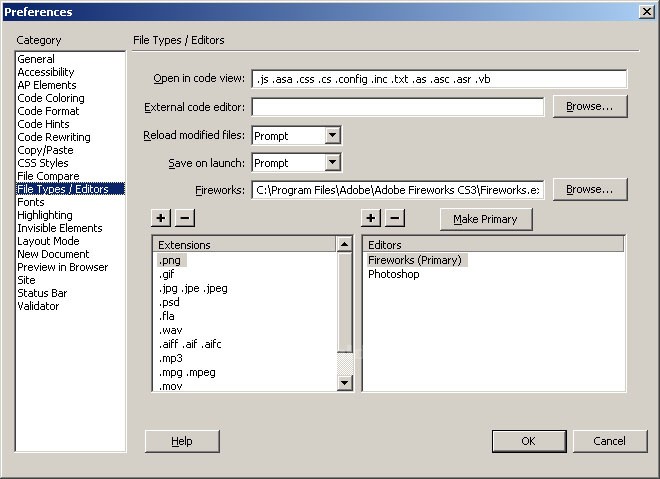
Task: Select Photoshop in the Editors list
Action: 393,274
